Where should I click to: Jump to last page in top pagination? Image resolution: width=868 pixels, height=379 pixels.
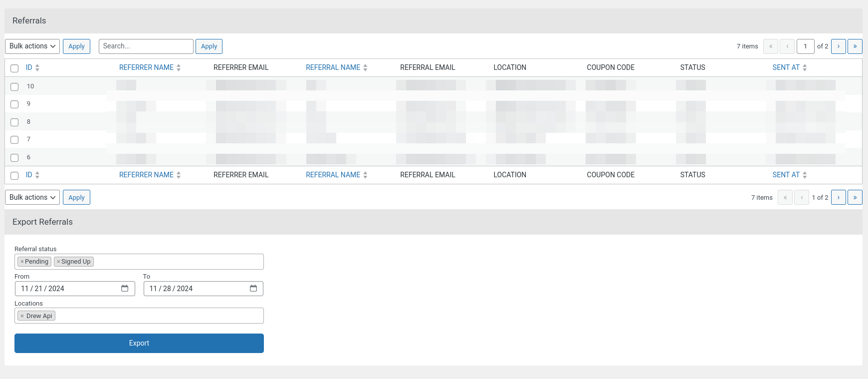point(855,46)
